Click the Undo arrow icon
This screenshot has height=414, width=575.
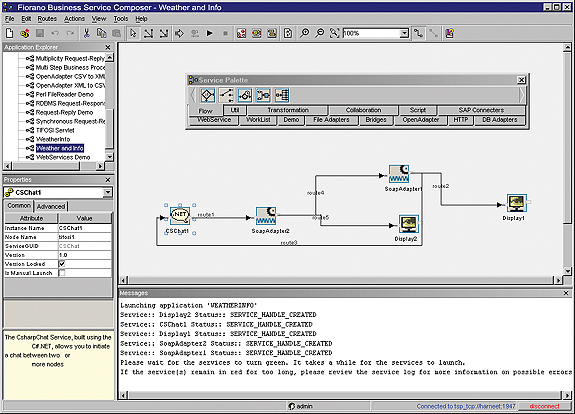(x=55, y=33)
